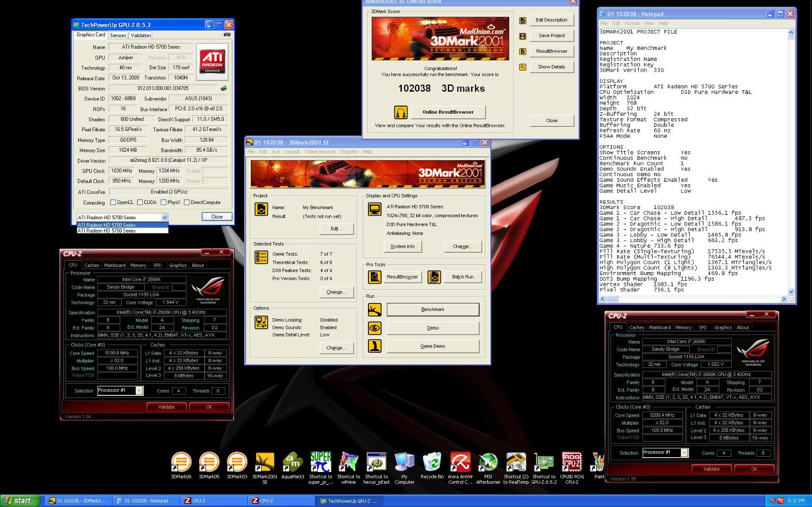The image size is (812, 507).
Task: Click Notepad horizontal scrollbar right arrow
Action: (785, 299)
